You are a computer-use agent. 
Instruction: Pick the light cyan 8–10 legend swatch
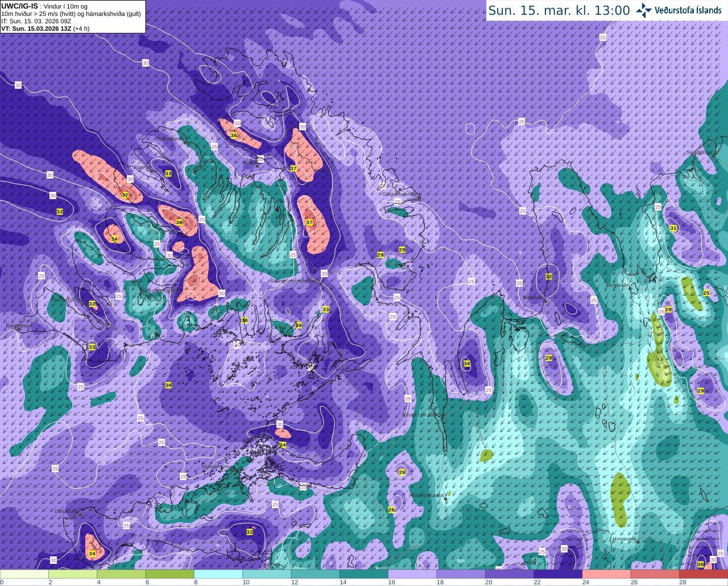(218, 574)
